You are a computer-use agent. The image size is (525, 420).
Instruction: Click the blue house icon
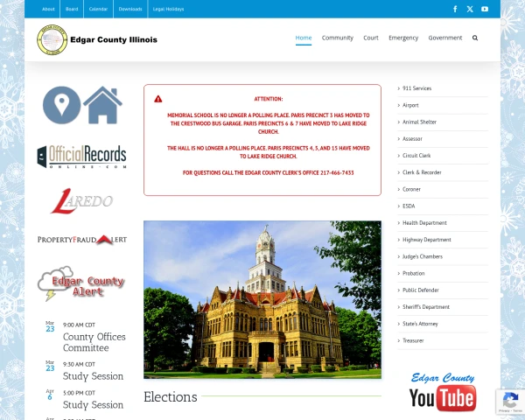point(102,105)
